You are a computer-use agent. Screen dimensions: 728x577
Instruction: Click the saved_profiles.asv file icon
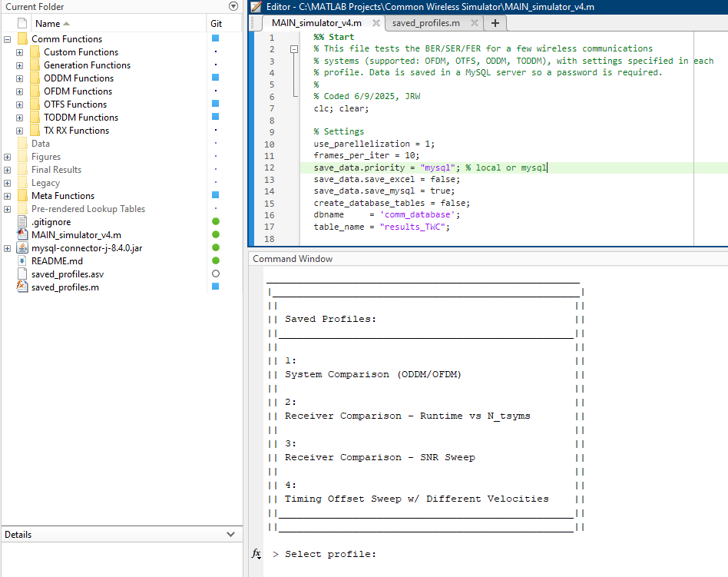pos(22,274)
